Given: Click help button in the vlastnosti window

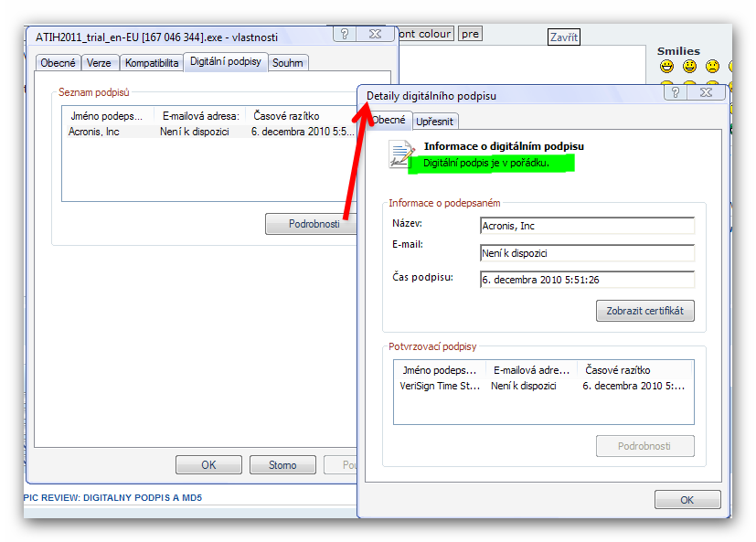Looking at the screenshot, I should click(345, 34).
